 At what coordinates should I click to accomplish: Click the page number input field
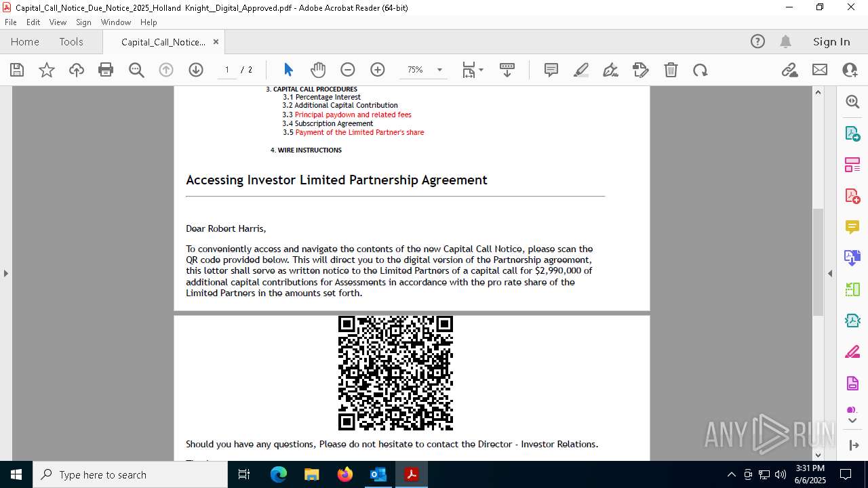[x=227, y=70]
